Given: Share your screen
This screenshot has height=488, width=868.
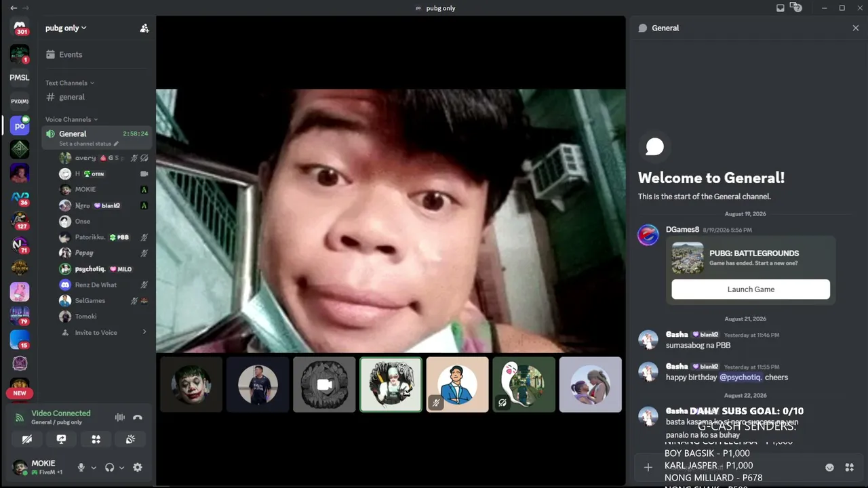Looking at the screenshot, I should pos(61,439).
